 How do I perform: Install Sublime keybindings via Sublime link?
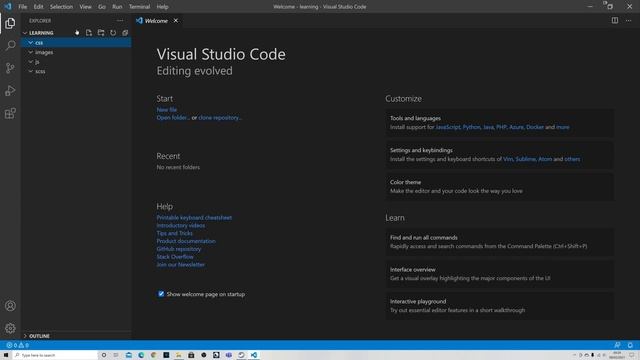[x=526, y=159]
